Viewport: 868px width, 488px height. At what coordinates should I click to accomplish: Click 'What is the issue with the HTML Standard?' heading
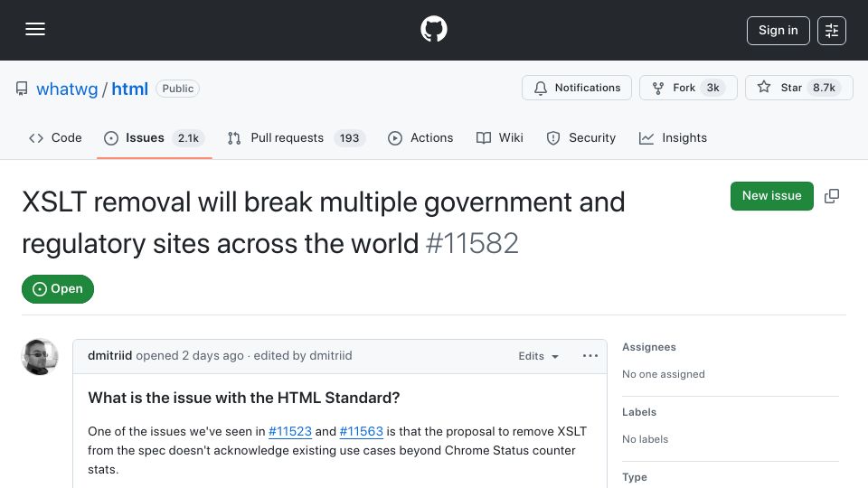pyautogui.click(x=243, y=398)
